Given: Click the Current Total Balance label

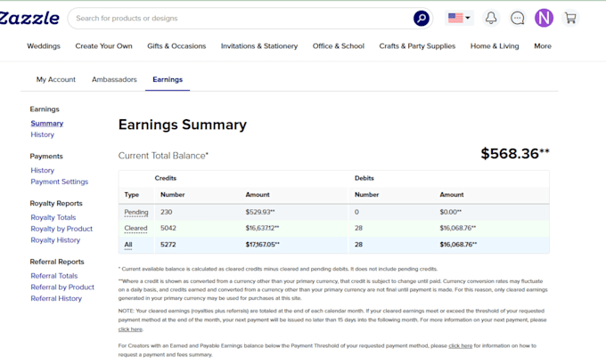Looking at the screenshot, I should coord(163,156).
